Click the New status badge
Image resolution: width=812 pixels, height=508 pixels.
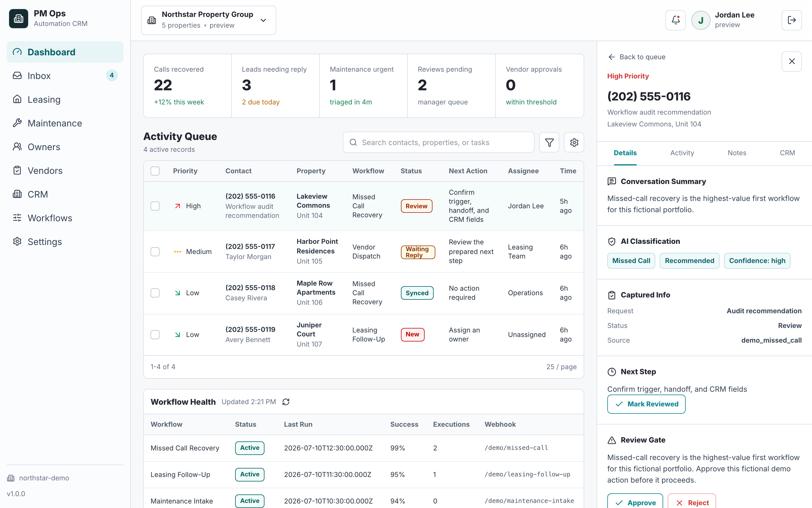(x=412, y=334)
